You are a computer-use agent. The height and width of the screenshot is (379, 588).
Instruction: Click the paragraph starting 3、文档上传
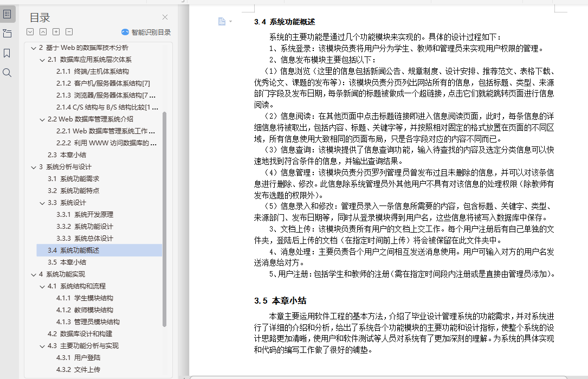coord(404,235)
